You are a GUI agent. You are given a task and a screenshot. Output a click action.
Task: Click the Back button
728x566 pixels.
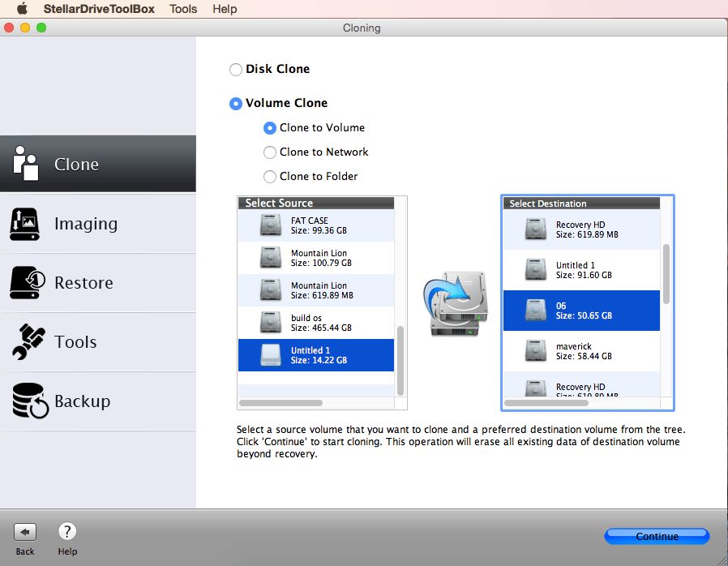click(24, 531)
